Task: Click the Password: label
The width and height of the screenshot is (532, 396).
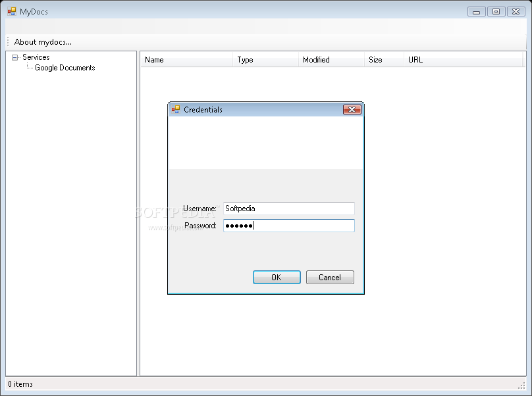Action: 200,226
